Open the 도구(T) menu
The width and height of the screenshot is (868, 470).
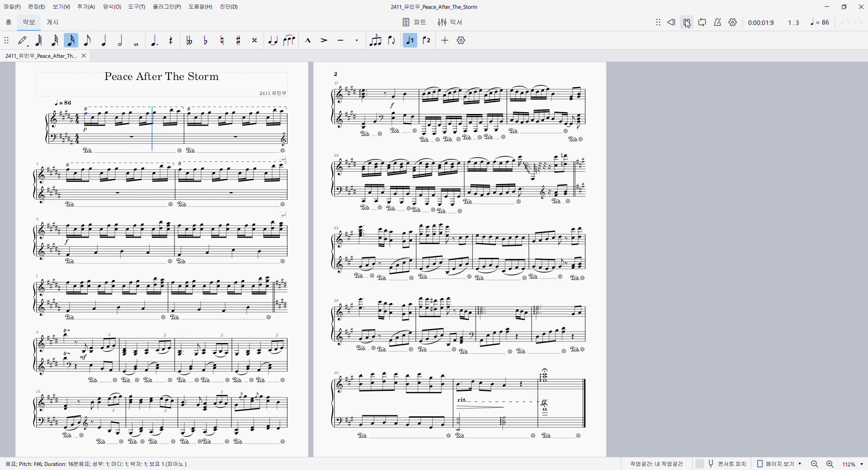pos(137,7)
